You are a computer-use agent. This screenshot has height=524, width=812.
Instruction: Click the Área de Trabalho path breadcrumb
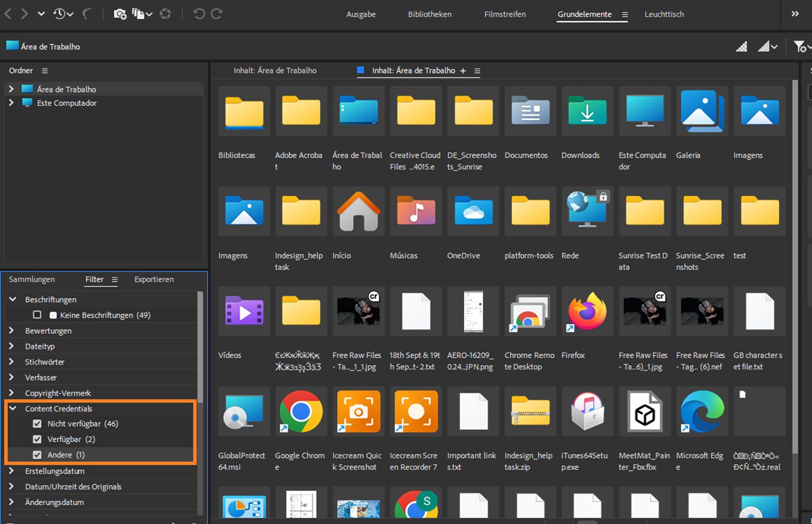click(43, 46)
